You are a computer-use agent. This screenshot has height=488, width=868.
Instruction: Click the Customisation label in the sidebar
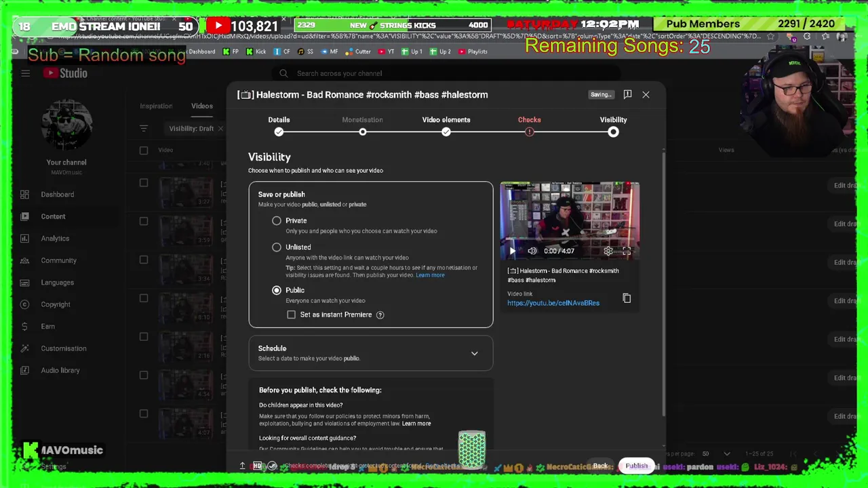coord(64,348)
